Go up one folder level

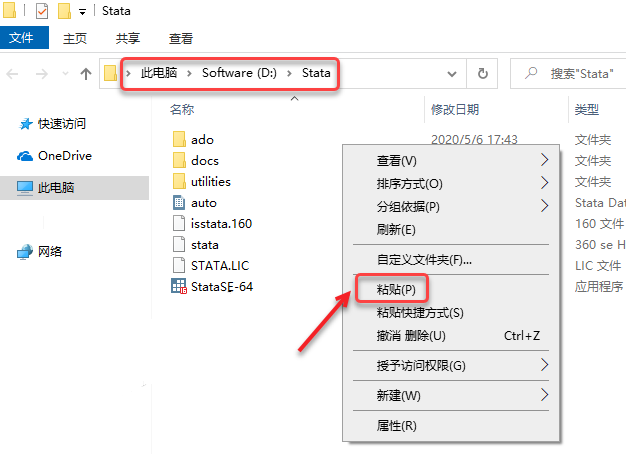click(86, 74)
